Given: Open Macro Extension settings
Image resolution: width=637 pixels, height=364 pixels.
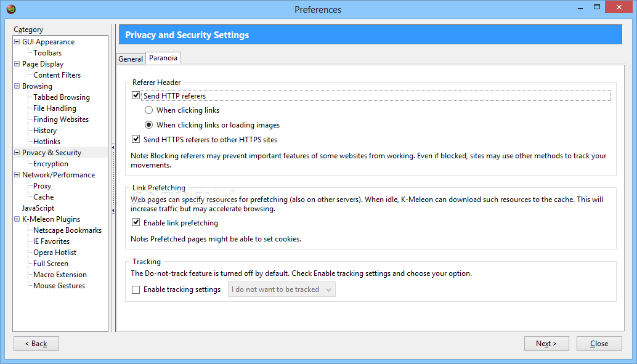Looking at the screenshot, I should click(60, 275).
